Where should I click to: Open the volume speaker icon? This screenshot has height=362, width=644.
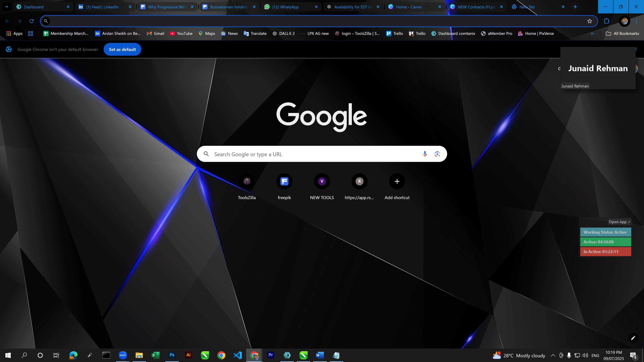[x=585, y=355]
